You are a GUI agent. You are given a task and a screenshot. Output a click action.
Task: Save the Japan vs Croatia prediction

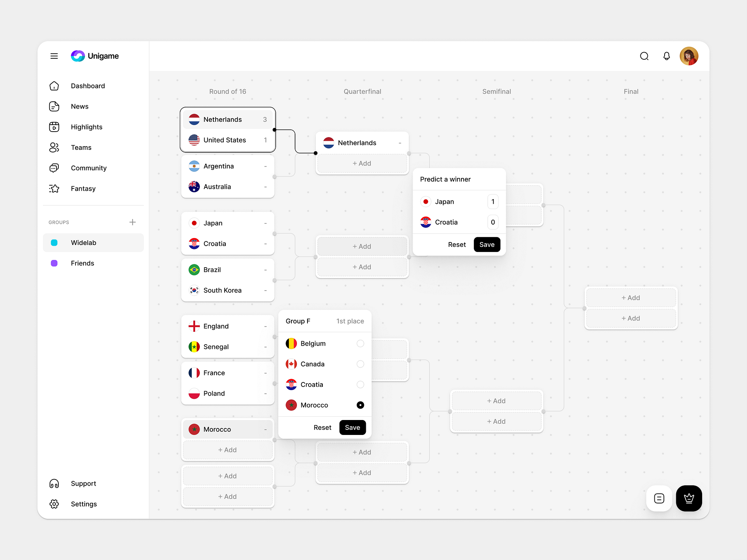487,244
